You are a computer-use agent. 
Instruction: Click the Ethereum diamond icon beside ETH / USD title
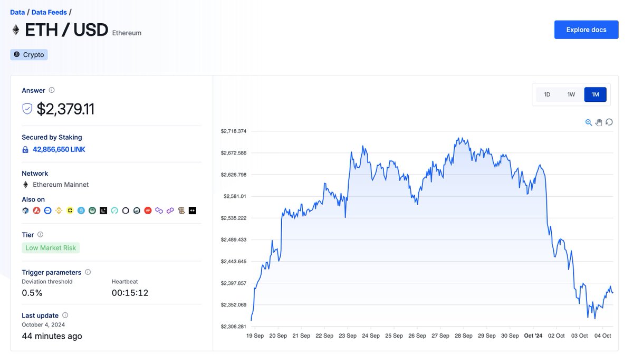[x=15, y=30]
